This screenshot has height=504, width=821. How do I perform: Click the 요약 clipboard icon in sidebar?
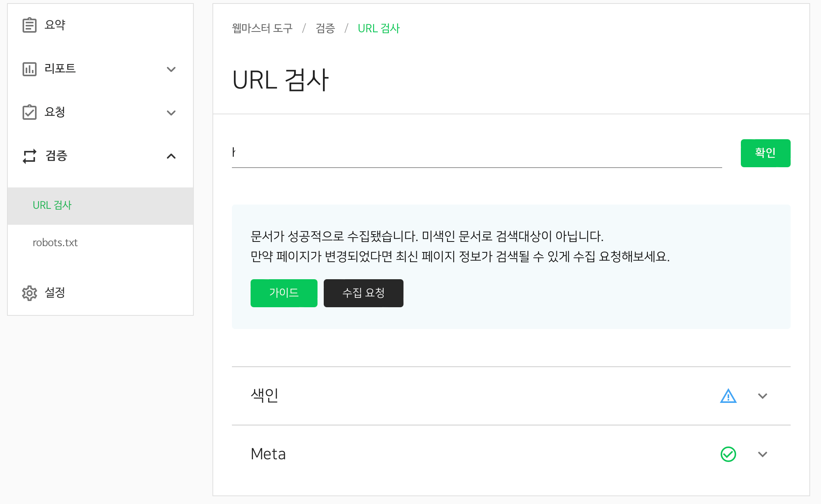29,24
